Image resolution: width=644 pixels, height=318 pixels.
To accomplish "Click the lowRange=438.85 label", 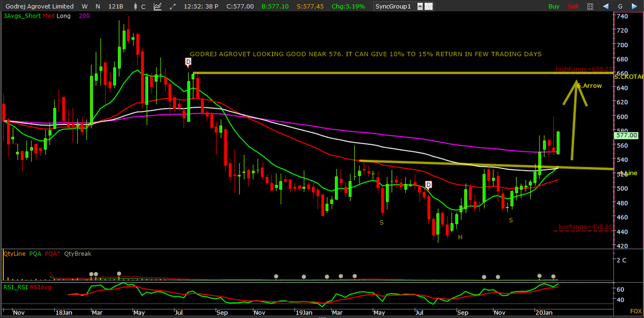I will [x=584, y=227].
